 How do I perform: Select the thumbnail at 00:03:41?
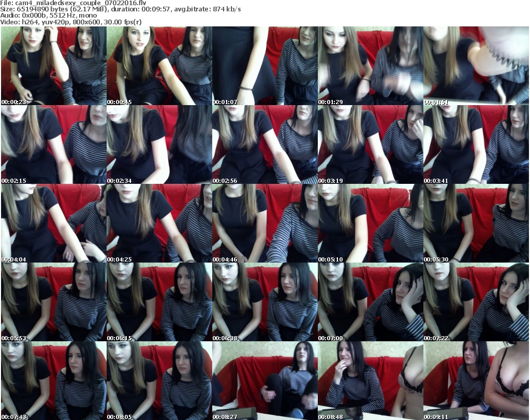(x=476, y=144)
